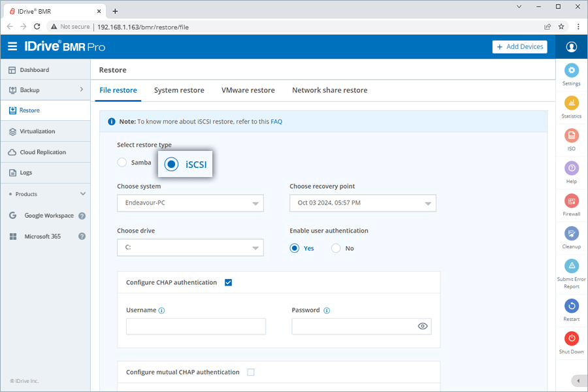
Task: Click the CHAP Username input field
Action: pyautogui.click(x=196, y=327)
